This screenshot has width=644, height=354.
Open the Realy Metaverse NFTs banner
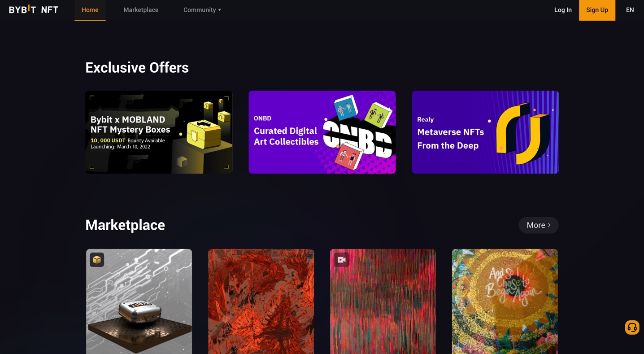pos(485,132)
